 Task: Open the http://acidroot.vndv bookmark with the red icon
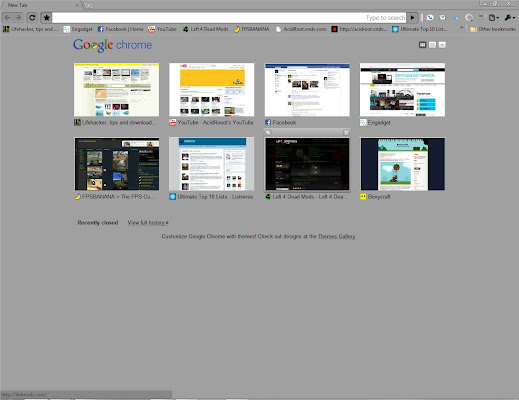coord(359,29)
